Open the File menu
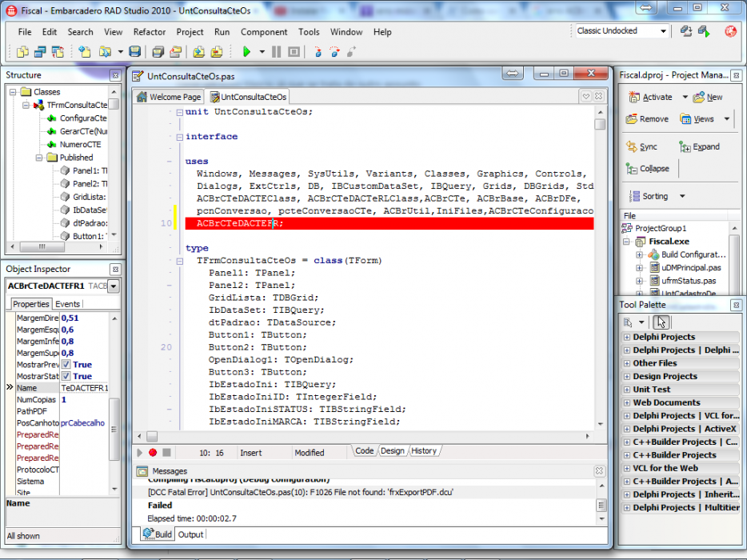 (25, 32)
